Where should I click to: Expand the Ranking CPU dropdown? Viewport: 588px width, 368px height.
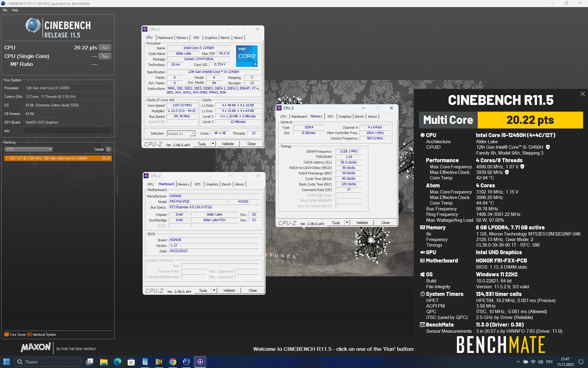pyautogui.click(x=28, y=149)
